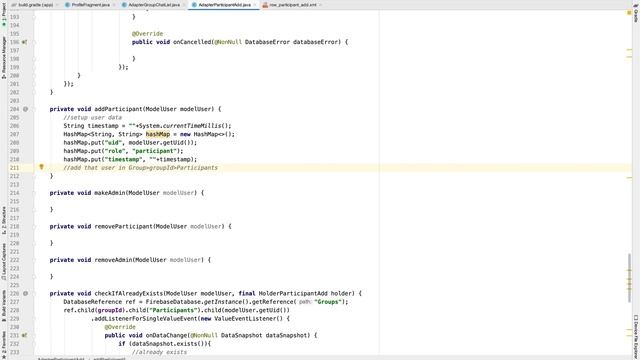Click the override gutter icon on line 231
Viewport: 640px width, 360px height.
(24, 336)
